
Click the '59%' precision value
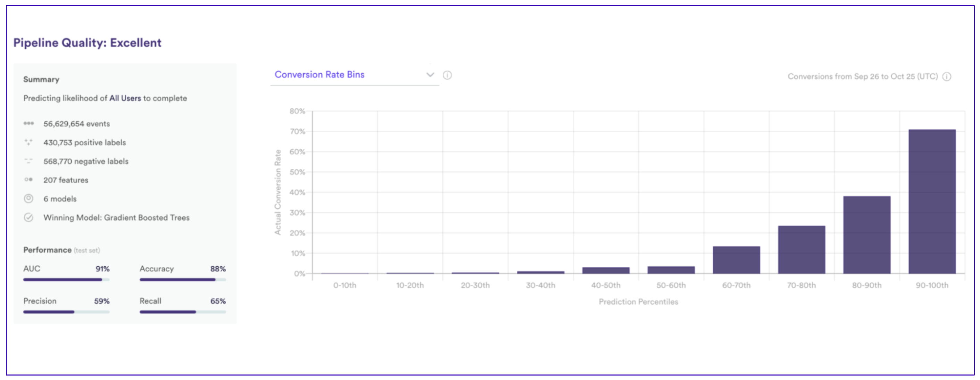click(x=101, y=301)
